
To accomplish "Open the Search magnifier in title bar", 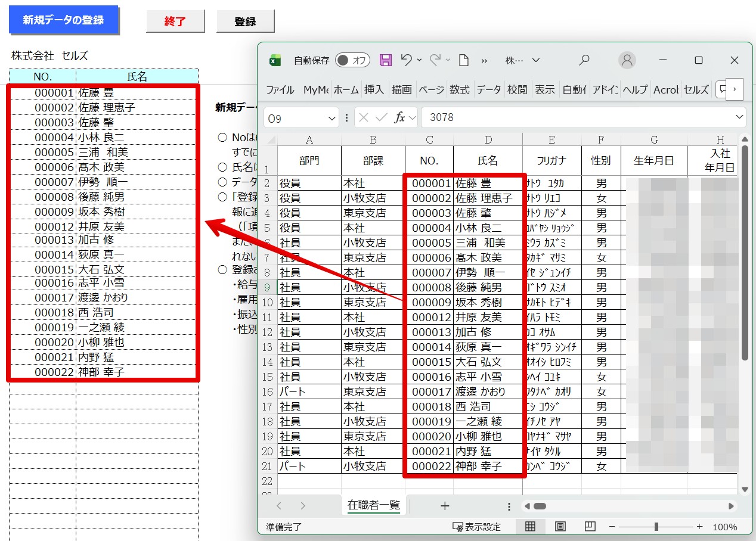I will (x=584, y=60).
